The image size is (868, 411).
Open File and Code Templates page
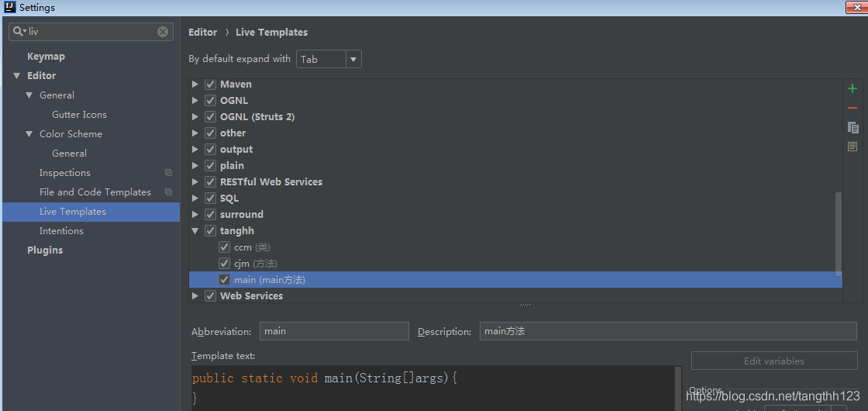click(95, 192)
